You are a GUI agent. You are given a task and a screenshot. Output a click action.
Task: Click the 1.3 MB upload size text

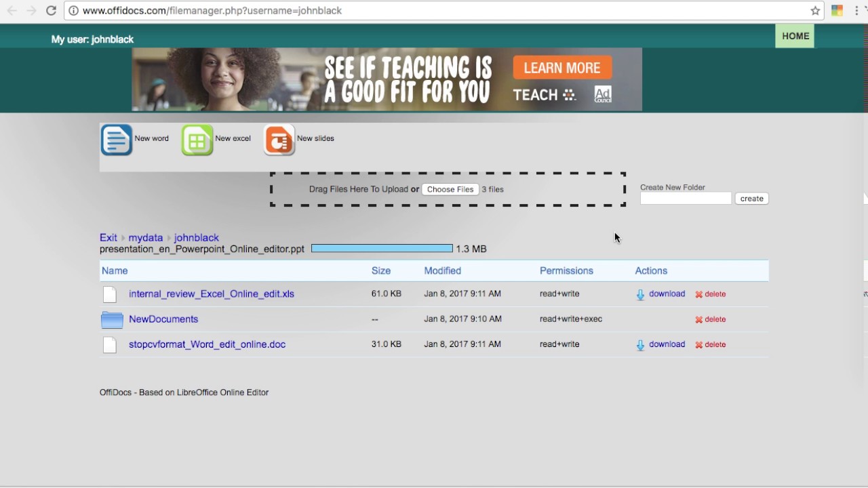click(471, 249)
